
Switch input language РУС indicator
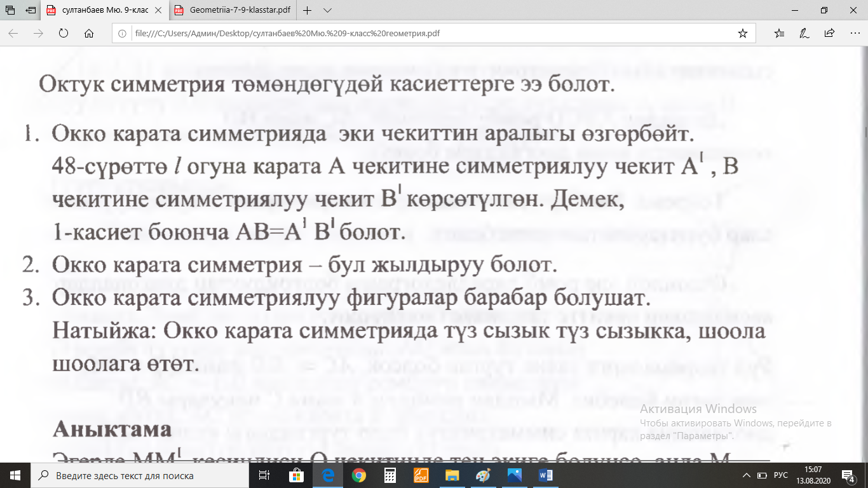coord(781,475)
